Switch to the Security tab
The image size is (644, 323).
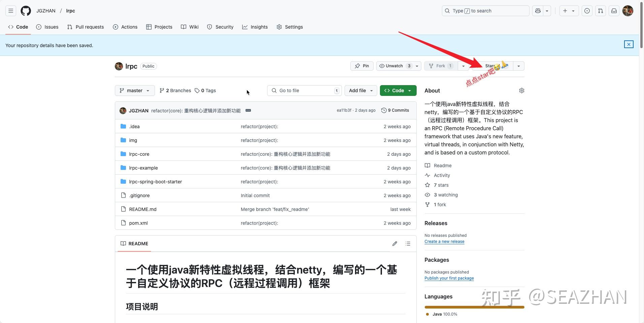click(220, 27)
